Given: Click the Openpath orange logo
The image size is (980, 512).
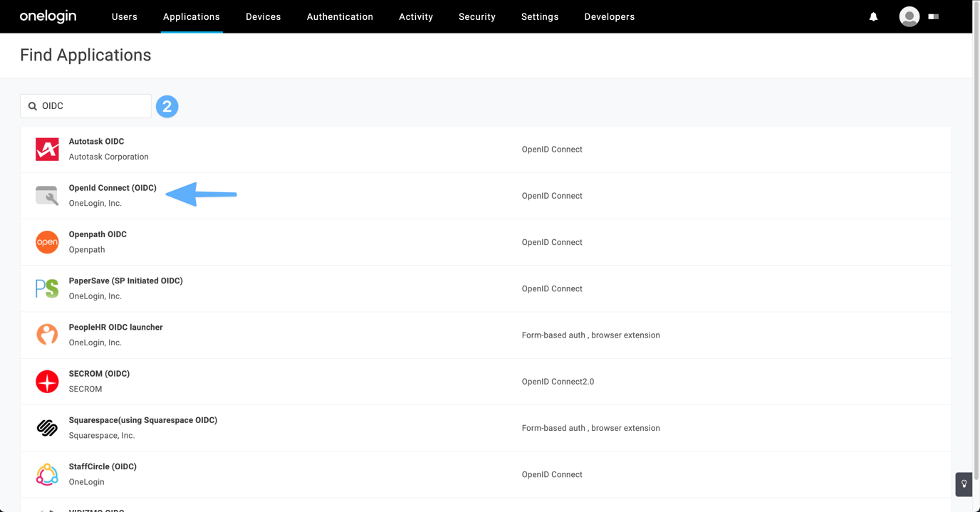Looking at the screenshot, I should click(x=47, y=242).
